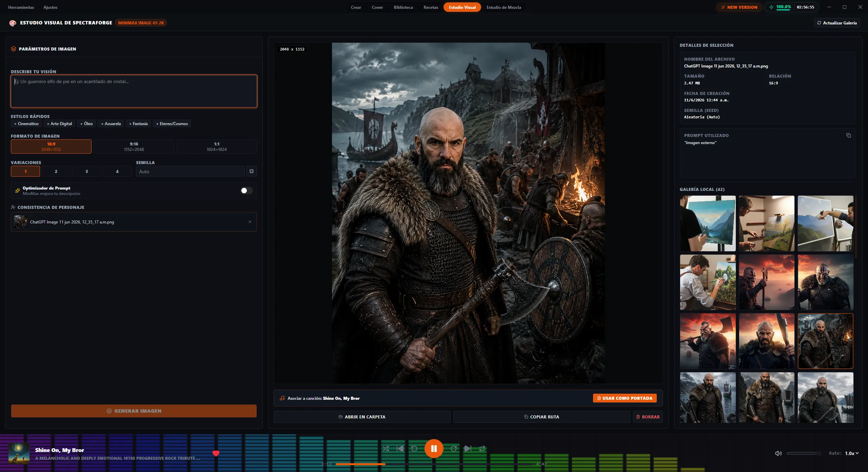Unlike the song with the red heart

pos(216,453)
